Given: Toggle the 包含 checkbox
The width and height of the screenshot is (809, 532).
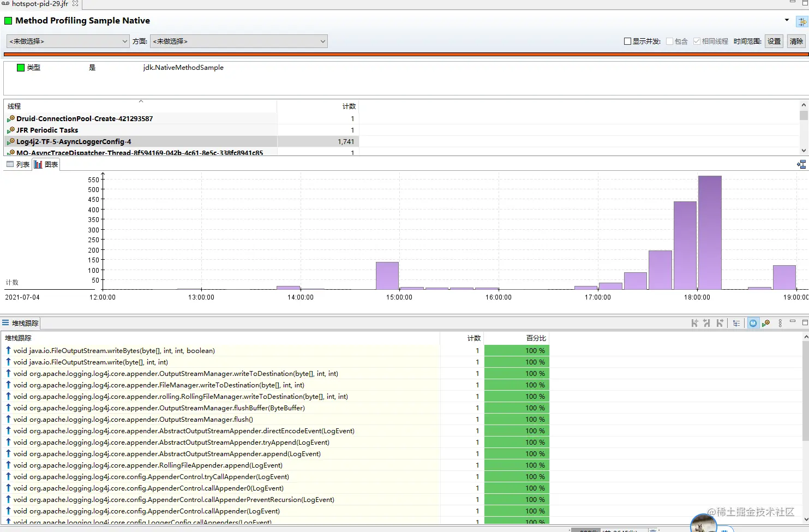Looking at the screenshot, I should (x=669, y=41).
